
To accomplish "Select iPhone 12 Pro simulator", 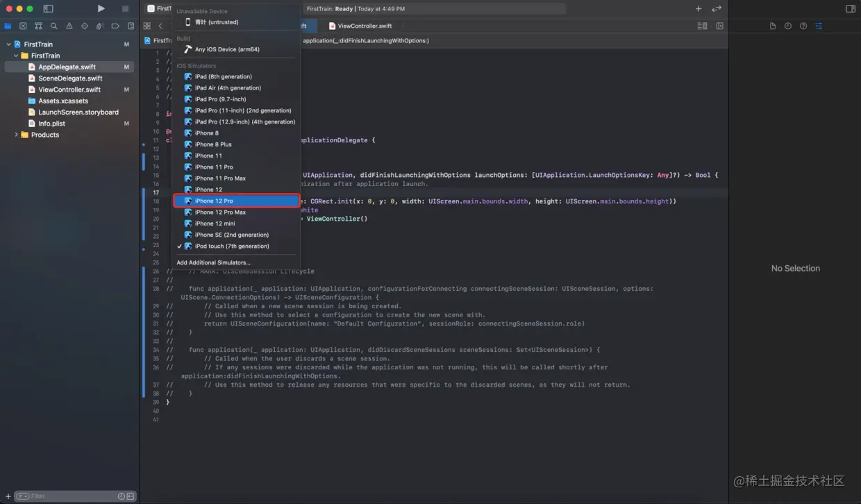I will [236, 201].
